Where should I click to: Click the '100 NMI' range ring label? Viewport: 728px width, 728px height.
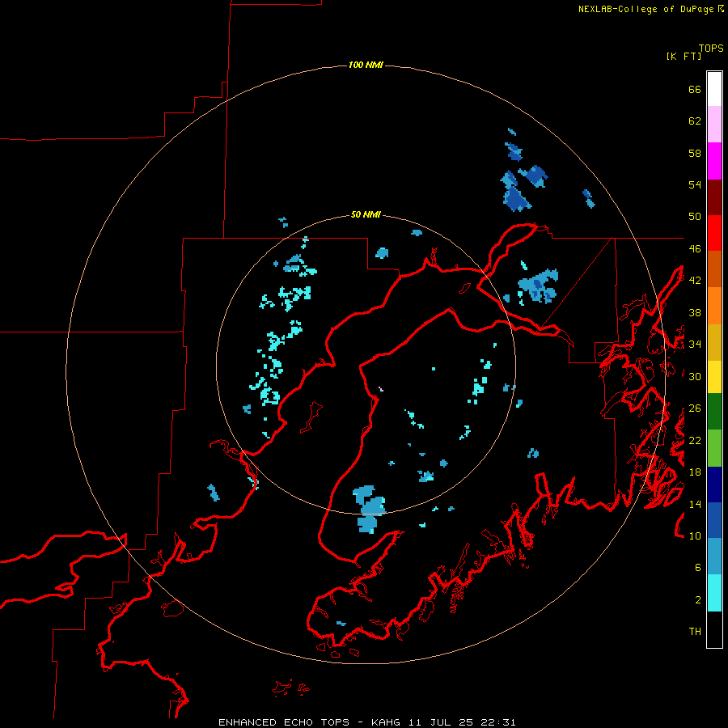point(366,65)
